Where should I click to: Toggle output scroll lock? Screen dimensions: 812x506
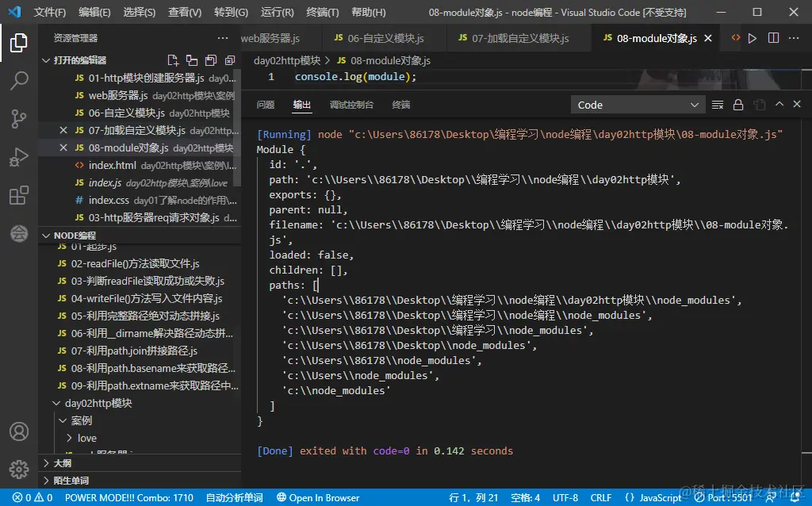(738, 105)
